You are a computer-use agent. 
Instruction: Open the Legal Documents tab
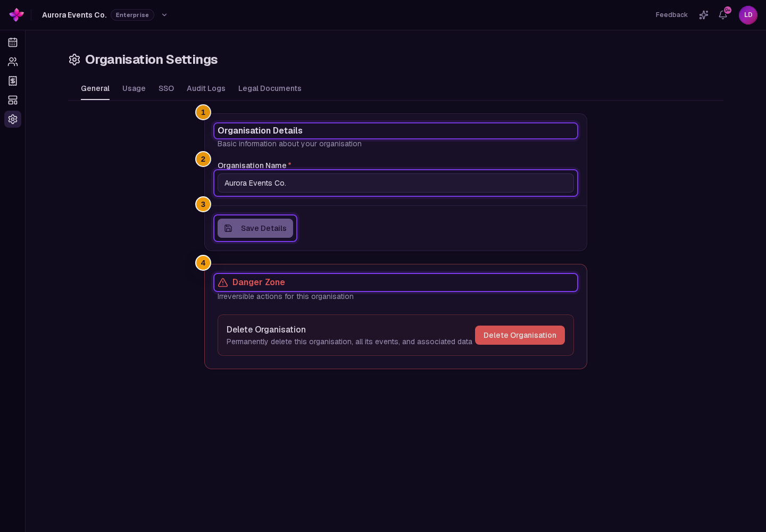click(270, 88)
